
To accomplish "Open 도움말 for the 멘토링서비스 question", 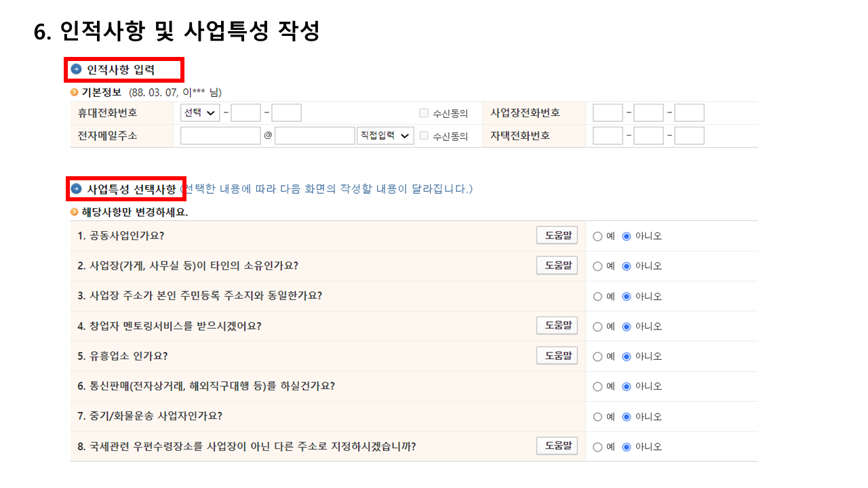I will coord(557,326).
